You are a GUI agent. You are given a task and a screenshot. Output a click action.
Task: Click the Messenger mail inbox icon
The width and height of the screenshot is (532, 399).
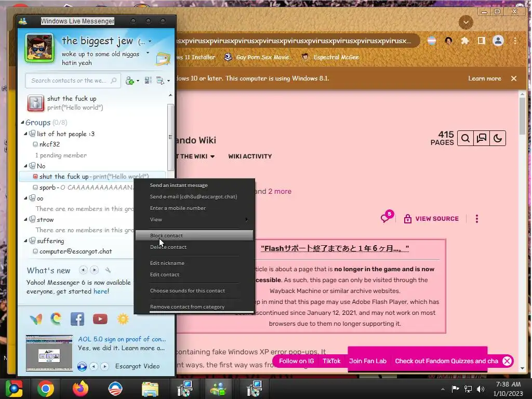point(163,59)
